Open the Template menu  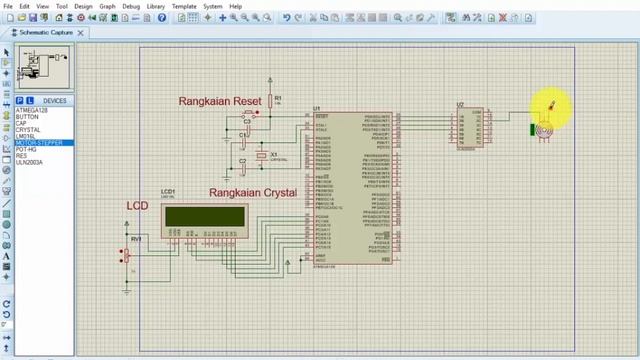(184, 7)
